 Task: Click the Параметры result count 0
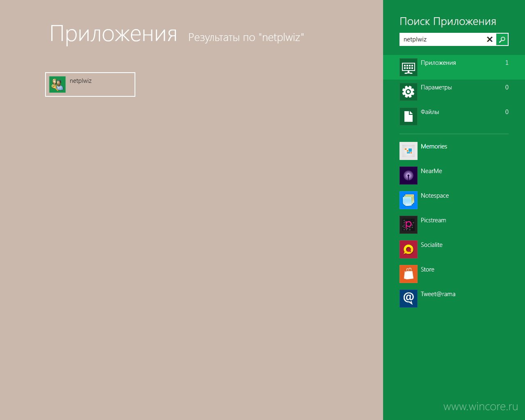click(x=507, y=87)
